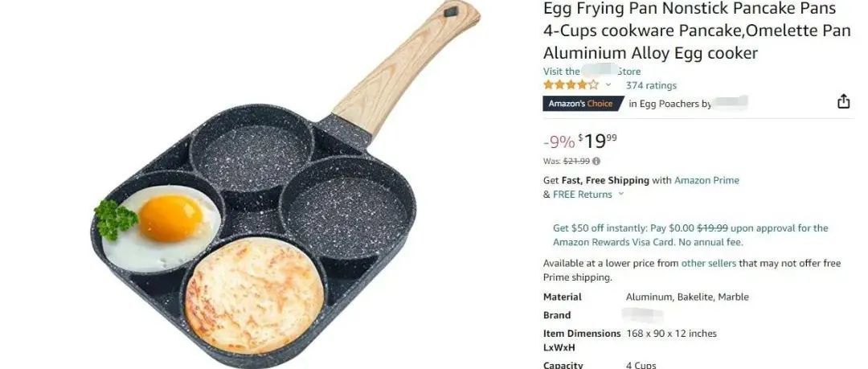
Task: Click the share icon beside product info
Action: 843,101
